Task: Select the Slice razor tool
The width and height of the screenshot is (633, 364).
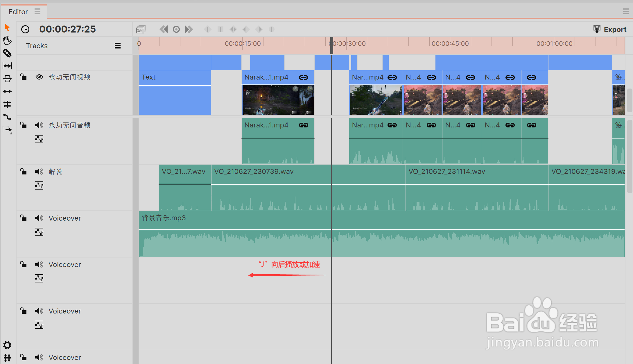Action: [x=7, y=53]
